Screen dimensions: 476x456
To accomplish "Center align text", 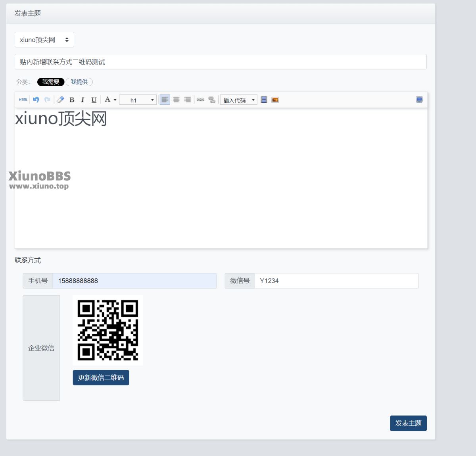I will 176,100.
